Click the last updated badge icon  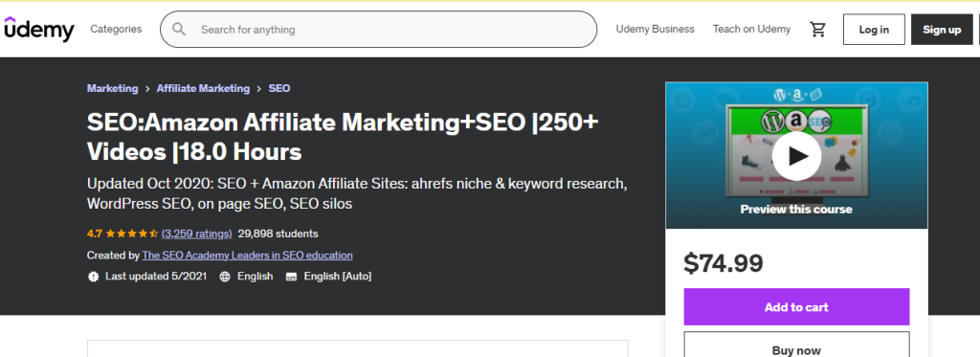93,277
